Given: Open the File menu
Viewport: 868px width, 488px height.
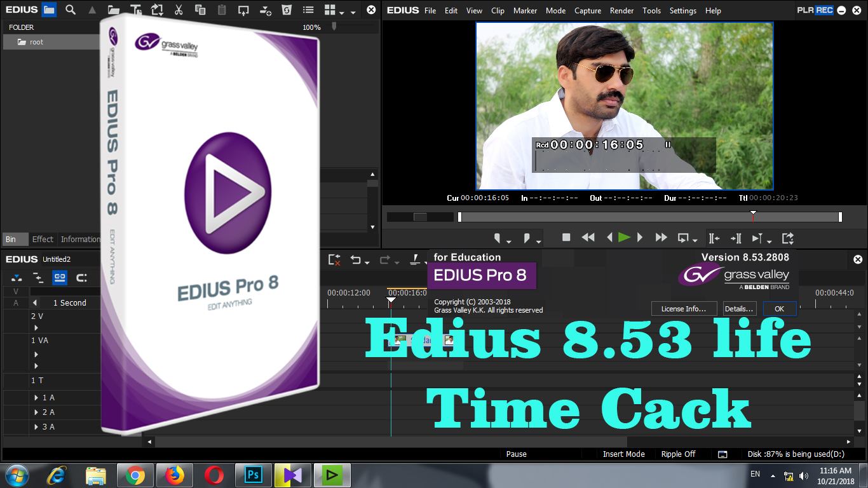Looking at the screenshot, I should 430,11.
